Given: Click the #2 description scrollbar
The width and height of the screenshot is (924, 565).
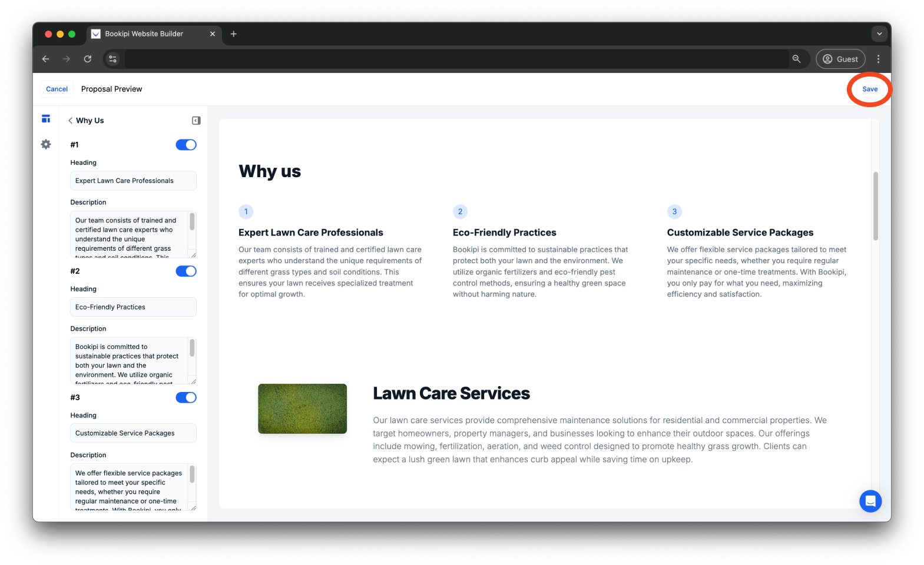Looking at the screenshot, I should [x=192, y=348].
